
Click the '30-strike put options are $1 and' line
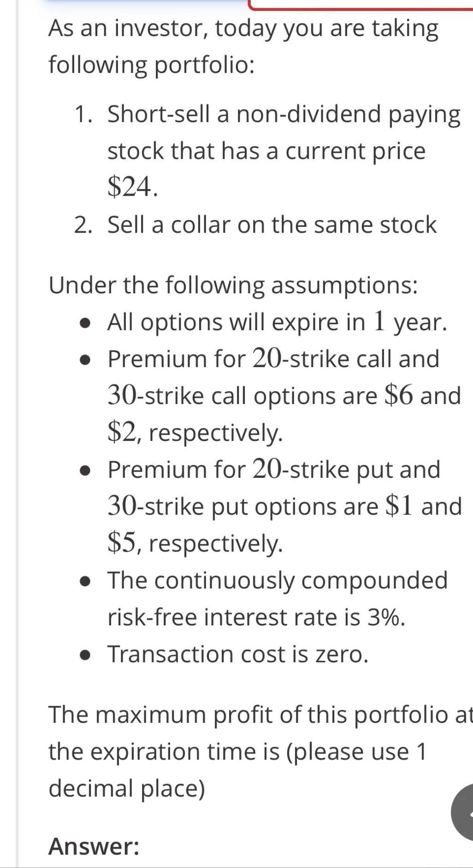pyautogui.click(x=285, y=506)
